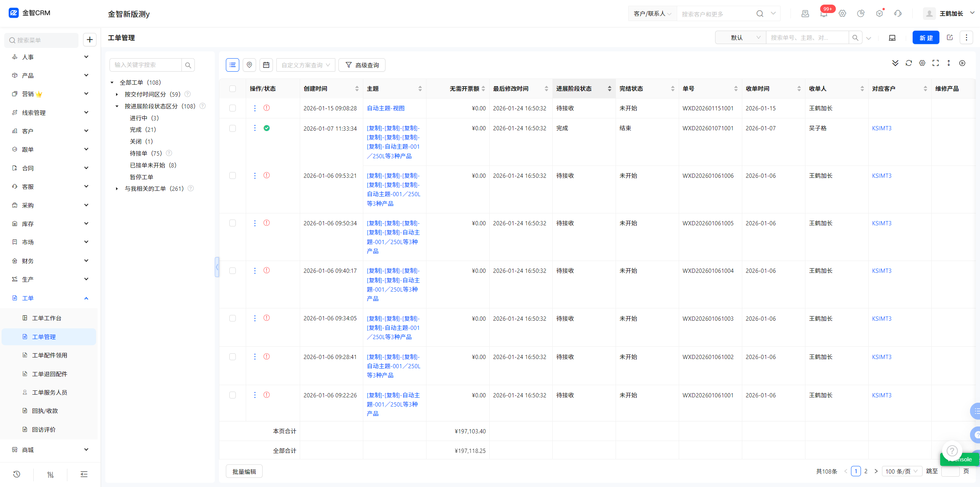Switch to calendar view icon

(x=266, y=65)
